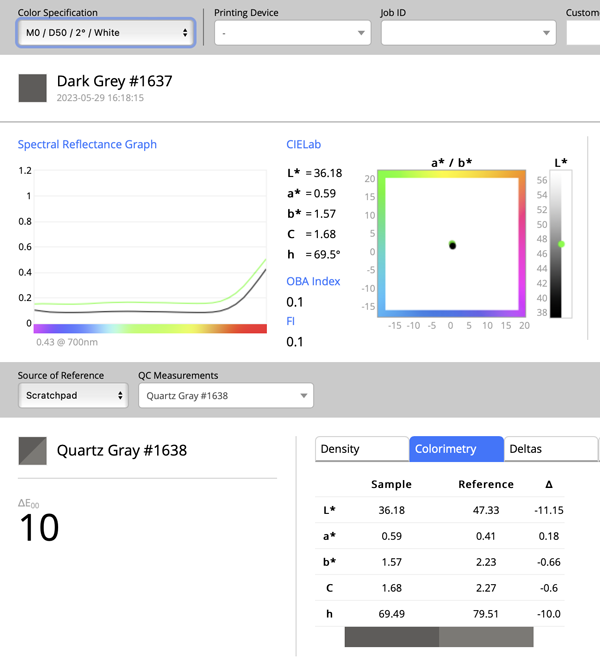Click the Sample column header
Image resolution: width=600 pixels, height=658 pixels.
[391, 484]
